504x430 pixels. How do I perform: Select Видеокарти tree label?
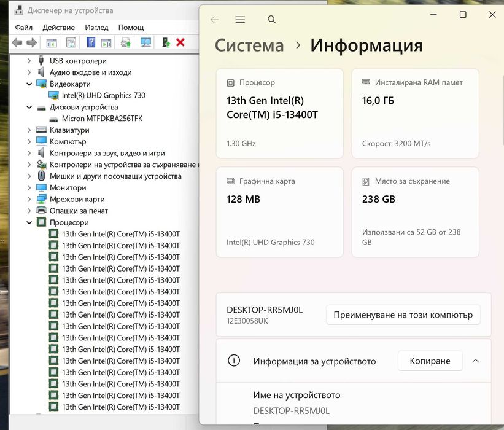(70, 84)
